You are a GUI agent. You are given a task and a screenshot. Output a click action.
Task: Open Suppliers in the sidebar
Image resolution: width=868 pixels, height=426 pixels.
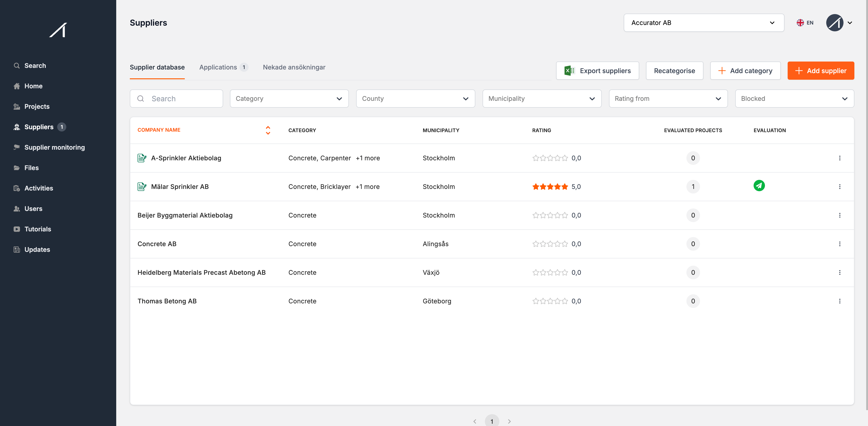[39, 127]
